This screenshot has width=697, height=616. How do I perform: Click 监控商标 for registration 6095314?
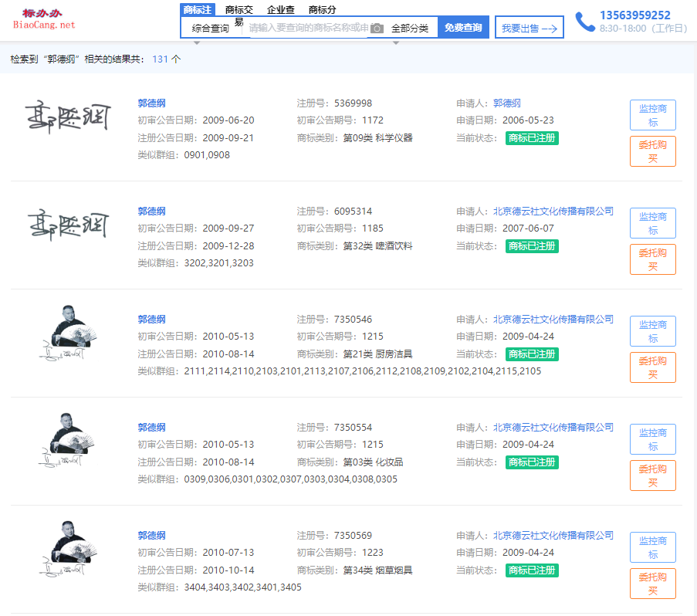[x=652, y=223]
